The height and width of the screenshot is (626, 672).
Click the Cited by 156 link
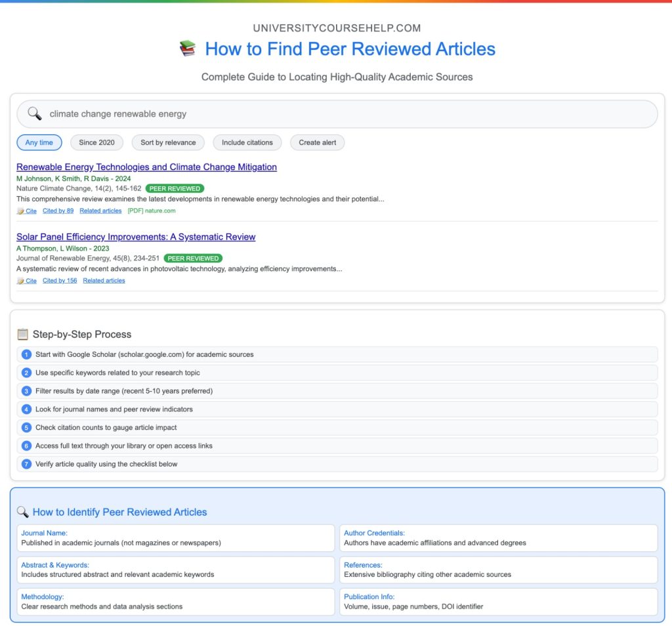pos(60,280)
